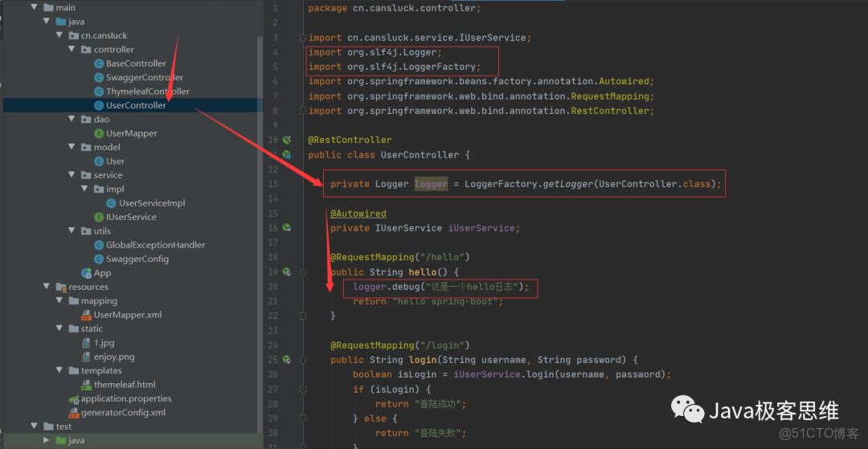This screenshot has width=868, height=449.
Task: Open SwaggerController in the project tree
Action: 145,78
